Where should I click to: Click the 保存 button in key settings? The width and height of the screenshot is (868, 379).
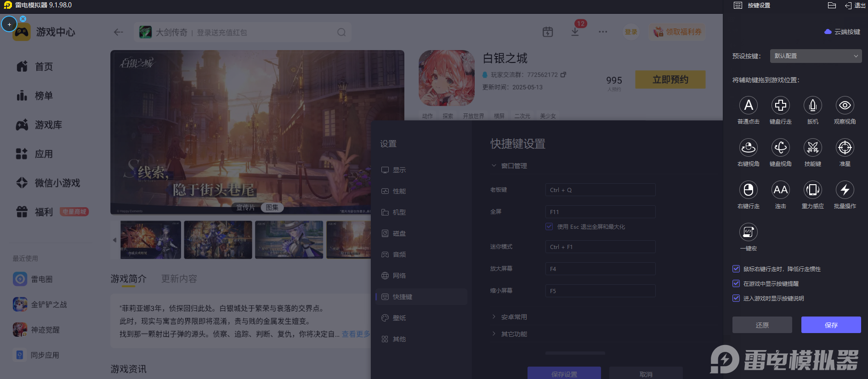click(x=831, y=325)
